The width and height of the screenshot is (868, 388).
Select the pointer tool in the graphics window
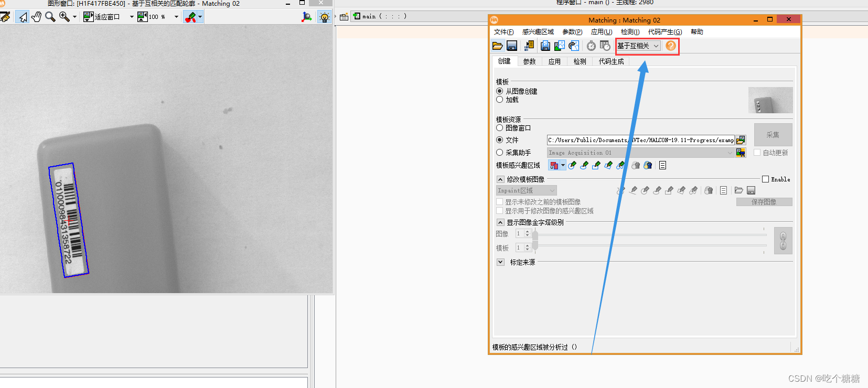pyautogui.click(x=23, y=17)
